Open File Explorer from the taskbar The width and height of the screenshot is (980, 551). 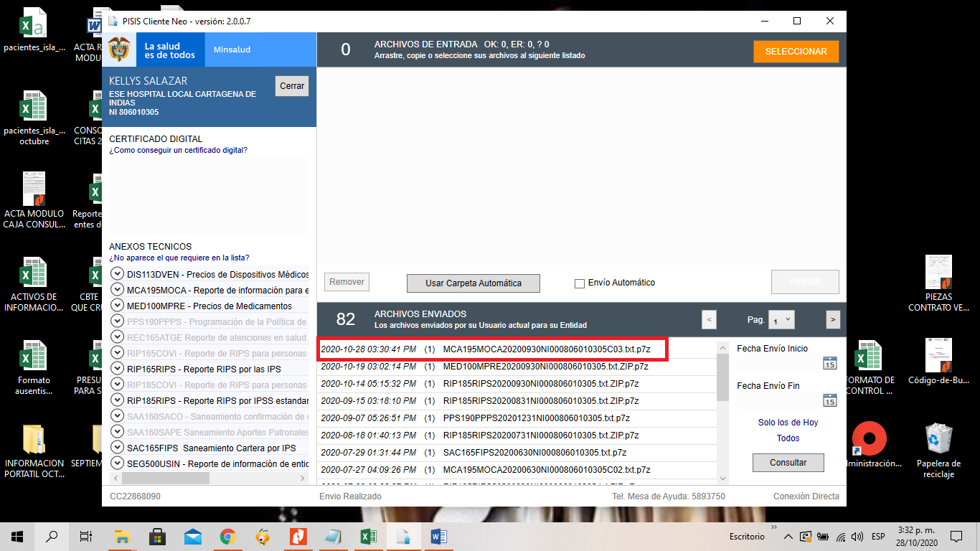click(x=123, y=537)
